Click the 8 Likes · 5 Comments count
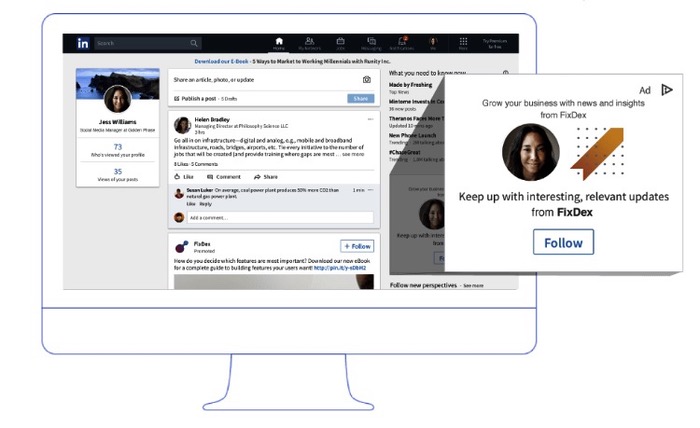 196,164
